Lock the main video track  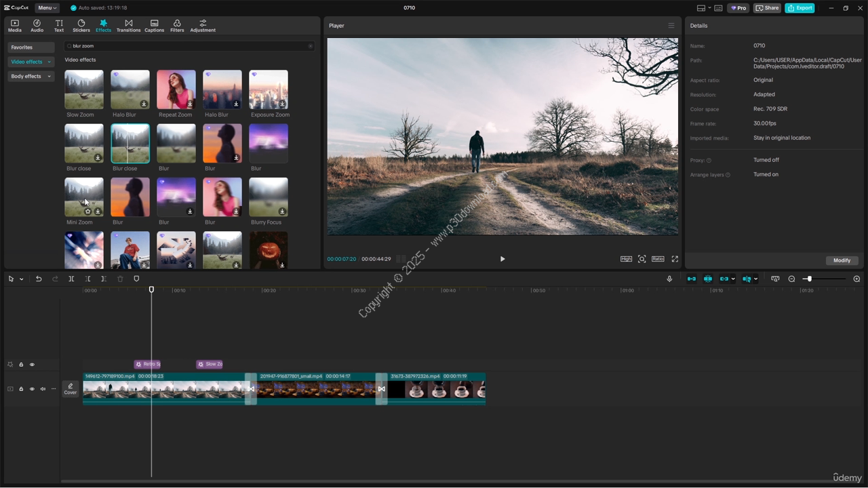[x=21, y=389]
